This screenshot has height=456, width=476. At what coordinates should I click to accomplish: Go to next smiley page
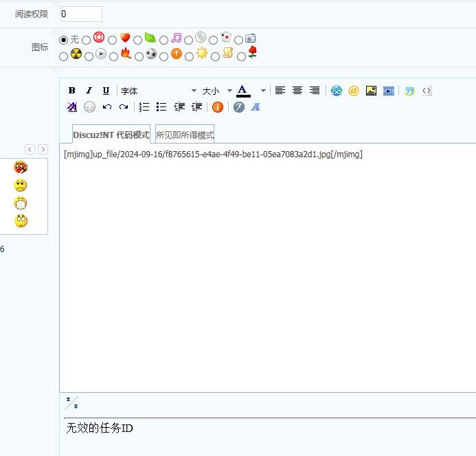click(43, 150)
